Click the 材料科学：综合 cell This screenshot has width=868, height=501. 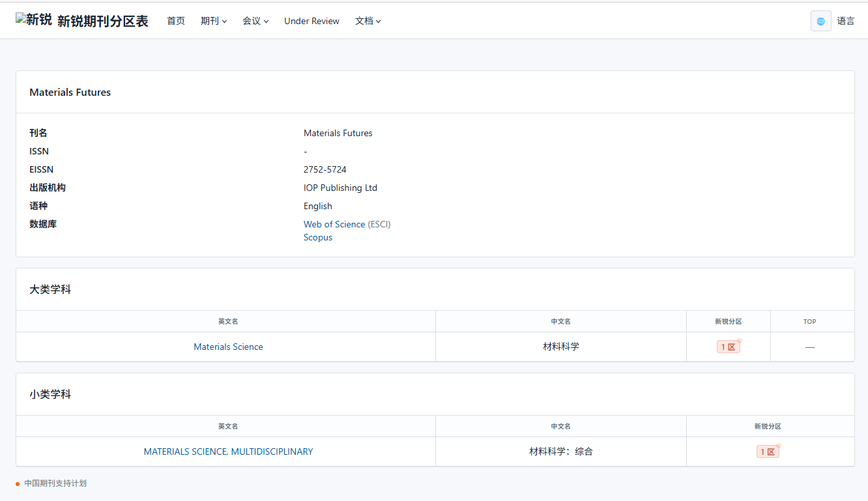[x=560, y=451]
